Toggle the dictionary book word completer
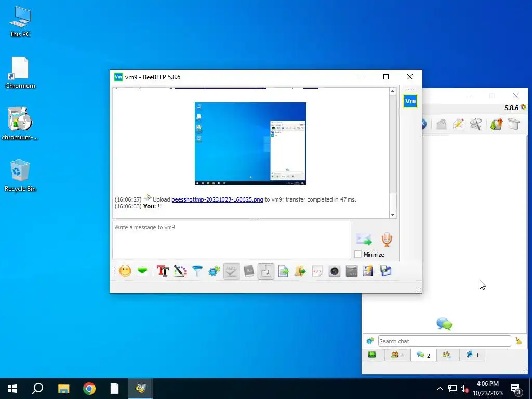The height and width of the screenshot is (399, 532). (x=249, y=271)
